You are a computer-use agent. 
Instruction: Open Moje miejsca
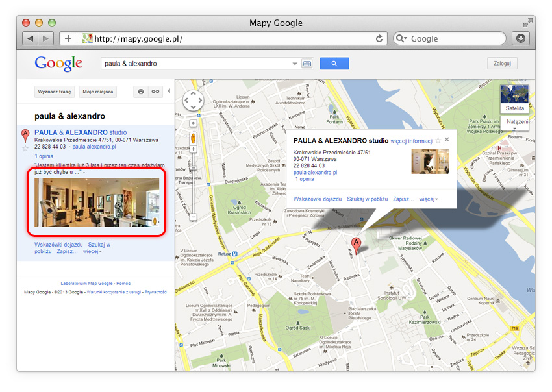(x=98, y=92)
